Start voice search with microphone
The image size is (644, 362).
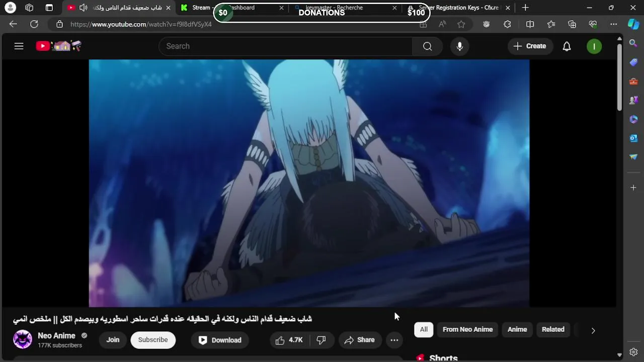point(459,46)
